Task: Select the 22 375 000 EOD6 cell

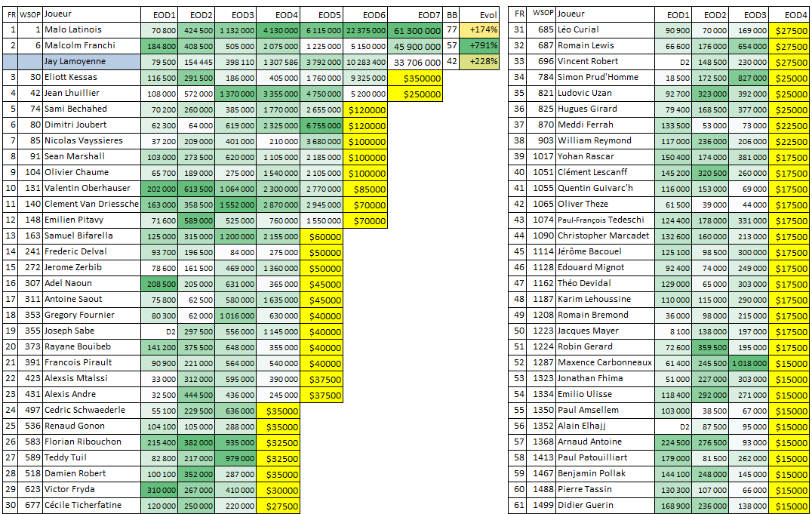Action: (x=365, y=31)
